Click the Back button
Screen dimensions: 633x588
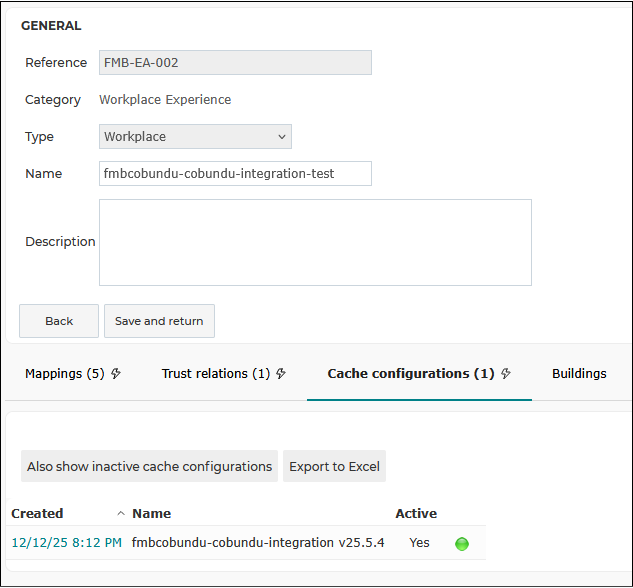[x=59, y=321]
